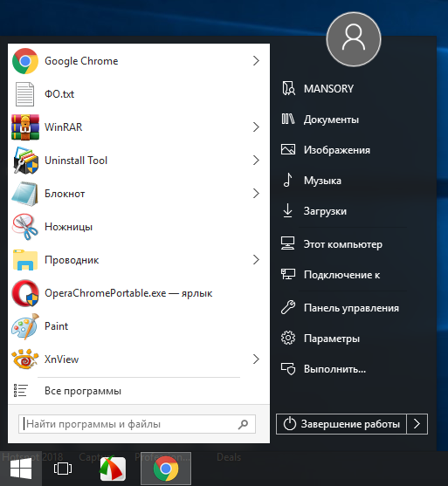
Task: Click the Подключение к network icon
Action: 288,274
